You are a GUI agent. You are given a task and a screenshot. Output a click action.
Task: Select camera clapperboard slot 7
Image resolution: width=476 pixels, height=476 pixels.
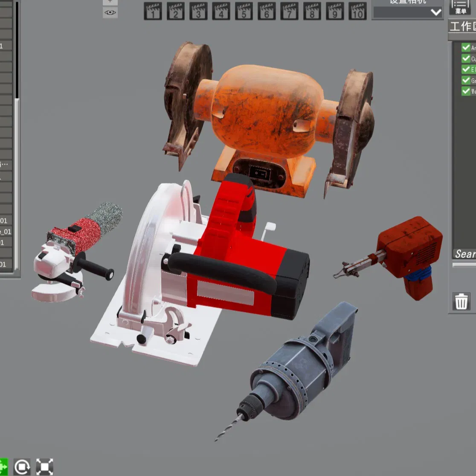pos(289,11)
